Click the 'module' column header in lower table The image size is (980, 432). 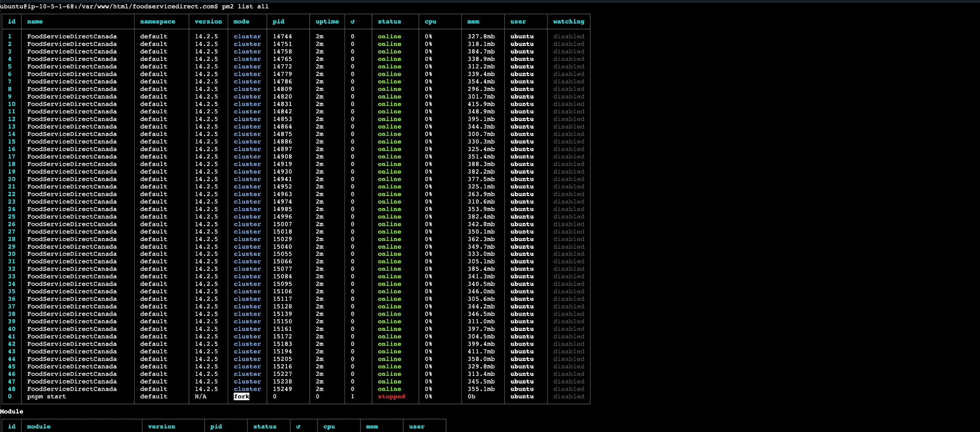pyautogui.click(x=39, y=426)
